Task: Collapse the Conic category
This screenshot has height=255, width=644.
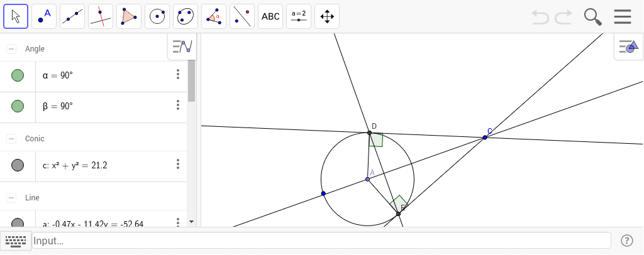Action: [11, 139]
